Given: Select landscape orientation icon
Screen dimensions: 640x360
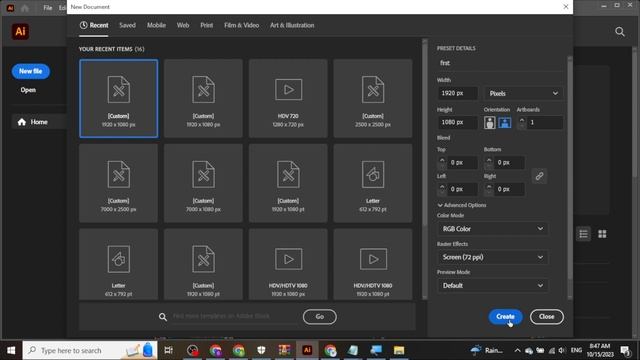Looking at the screenshot, I should point(505,122).
